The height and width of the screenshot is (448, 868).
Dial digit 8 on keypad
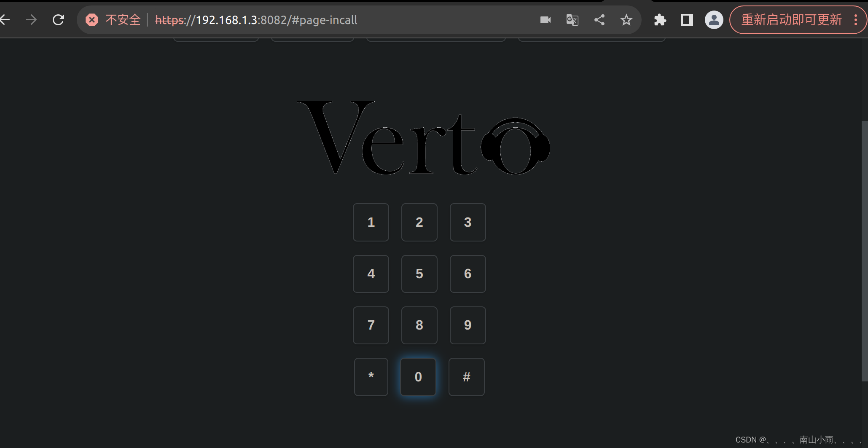click(x=419, y=325)
